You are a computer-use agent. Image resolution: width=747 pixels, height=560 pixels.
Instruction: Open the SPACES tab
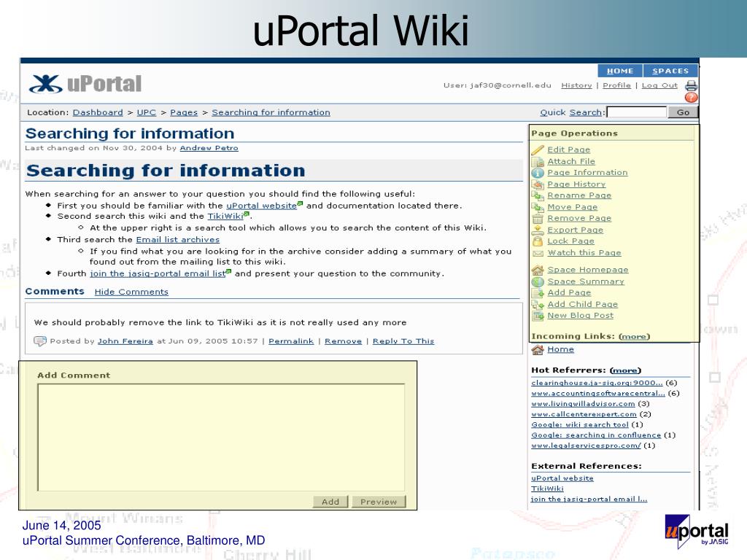coord(670,71)
